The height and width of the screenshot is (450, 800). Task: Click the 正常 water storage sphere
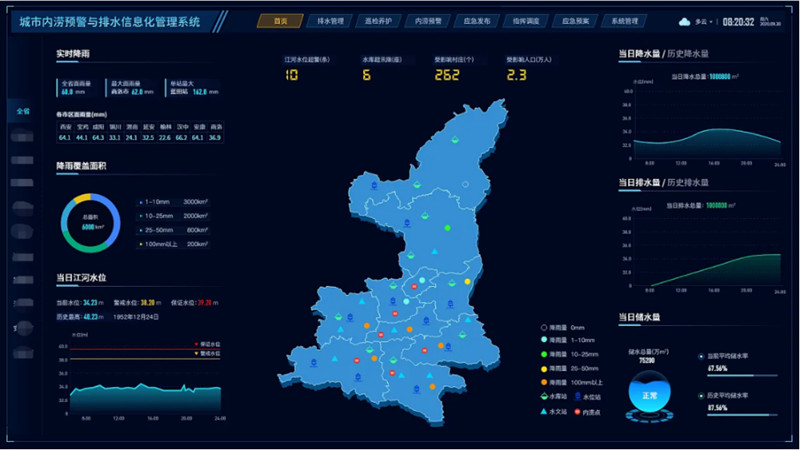point(643,396)
